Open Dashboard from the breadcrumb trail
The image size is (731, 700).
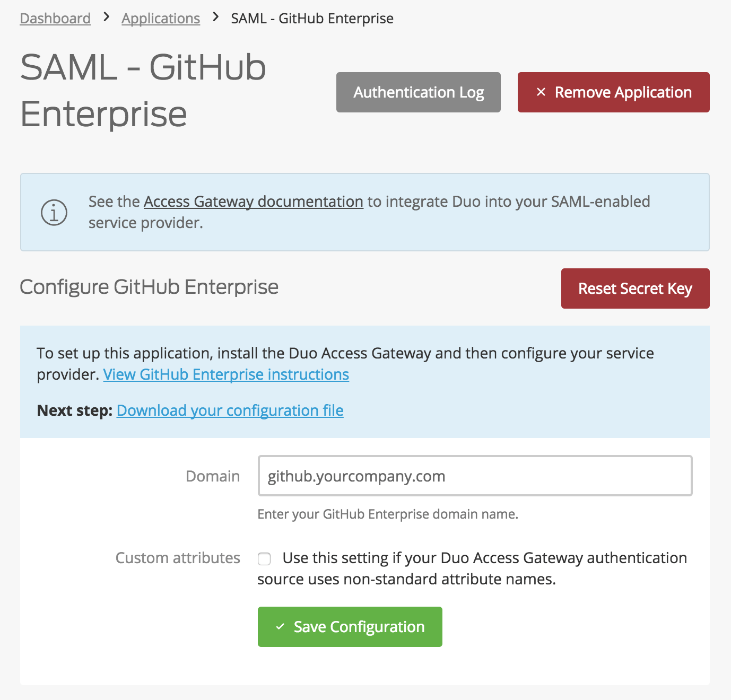point(55,18)
